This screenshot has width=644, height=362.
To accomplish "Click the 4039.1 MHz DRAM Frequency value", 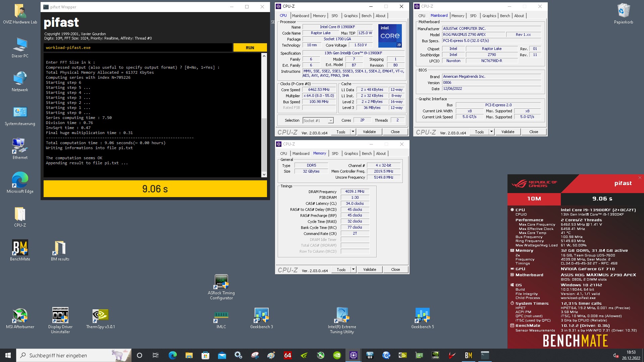I will click(x=355, y=191).
